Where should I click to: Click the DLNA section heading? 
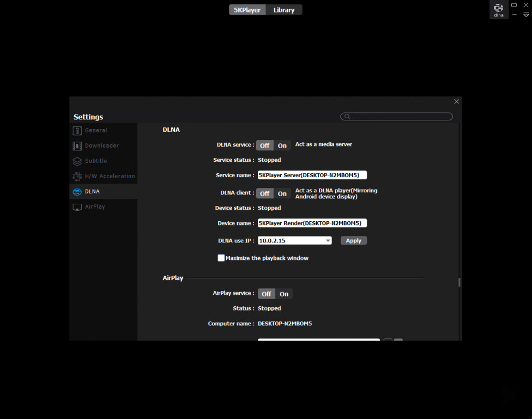coord(171,130)
